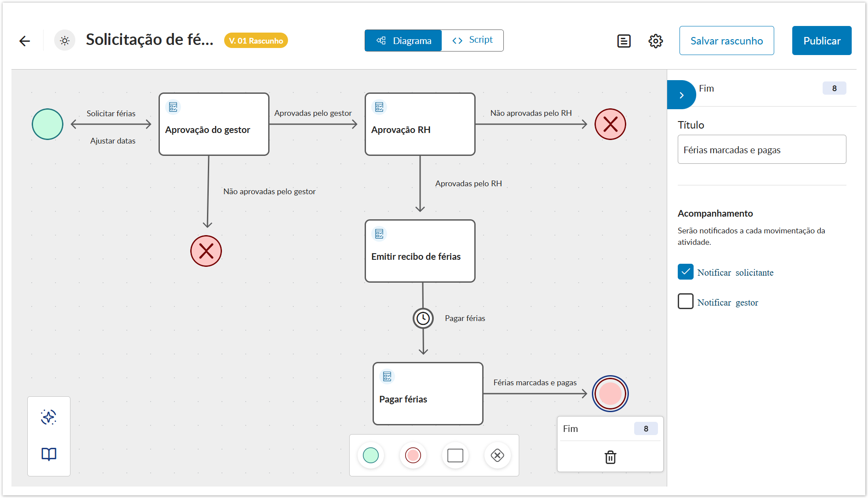
Task: Switch to the Script tab
Action: coord(473,40)
